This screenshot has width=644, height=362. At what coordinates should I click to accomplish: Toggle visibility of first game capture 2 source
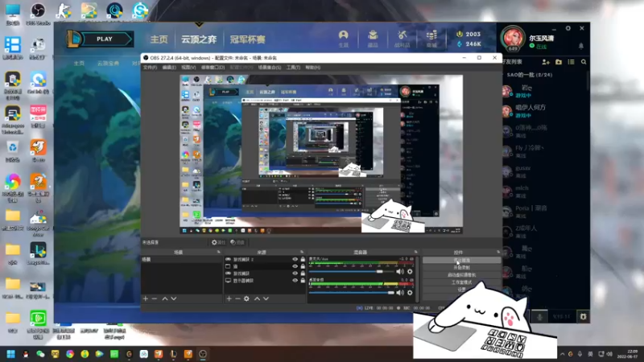coord(295,259)
